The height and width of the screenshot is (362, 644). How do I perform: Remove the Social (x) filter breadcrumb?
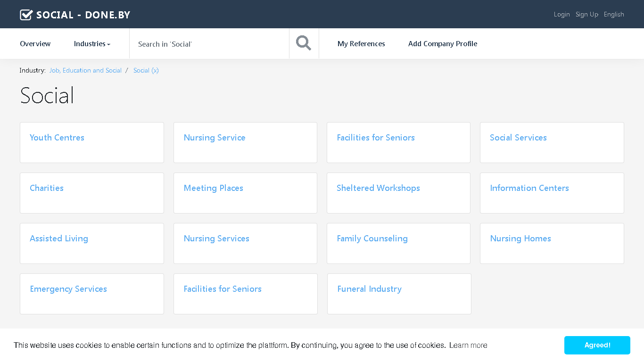click(146, 70)
